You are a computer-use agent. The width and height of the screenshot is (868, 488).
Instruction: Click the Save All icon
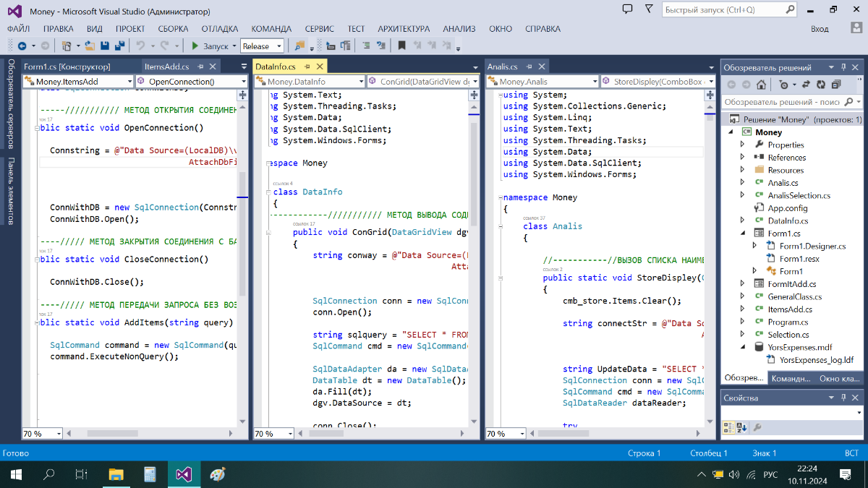click(120, 46)
